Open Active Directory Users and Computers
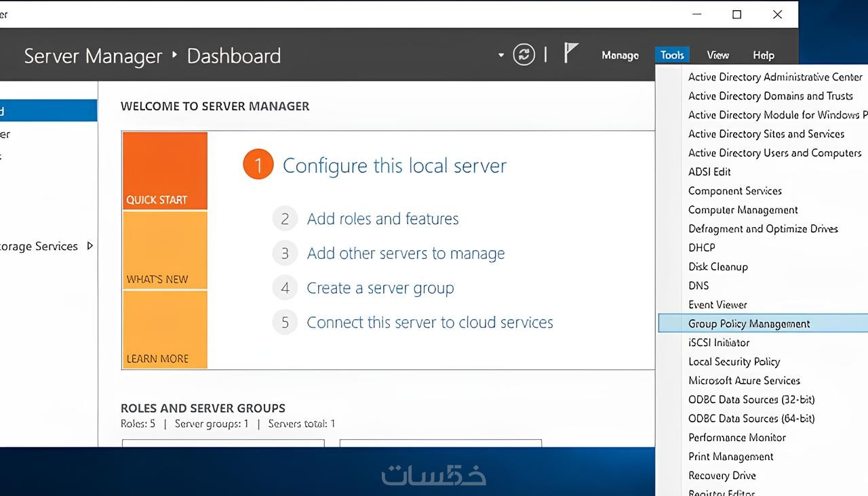 pyautogui.click(x=774, y=153)
